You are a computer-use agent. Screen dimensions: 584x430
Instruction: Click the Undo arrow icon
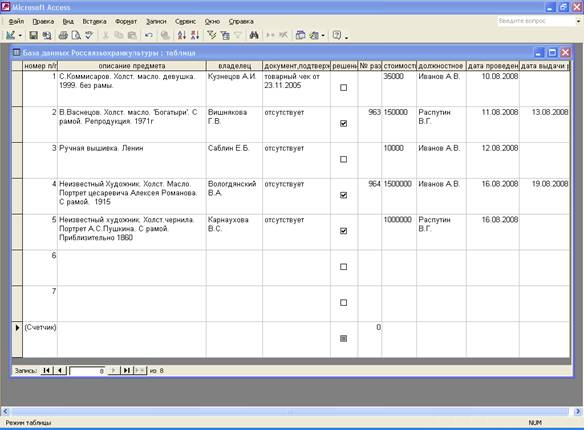pyautogui.click(x=149, y=35)
